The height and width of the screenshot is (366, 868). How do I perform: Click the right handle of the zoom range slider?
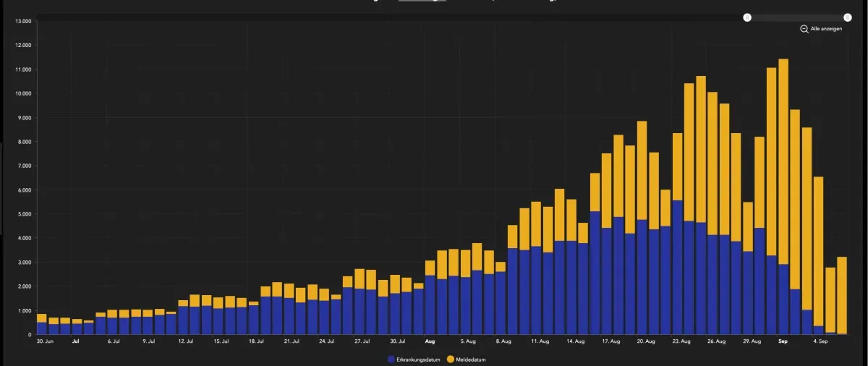click(x=847, y=17)
